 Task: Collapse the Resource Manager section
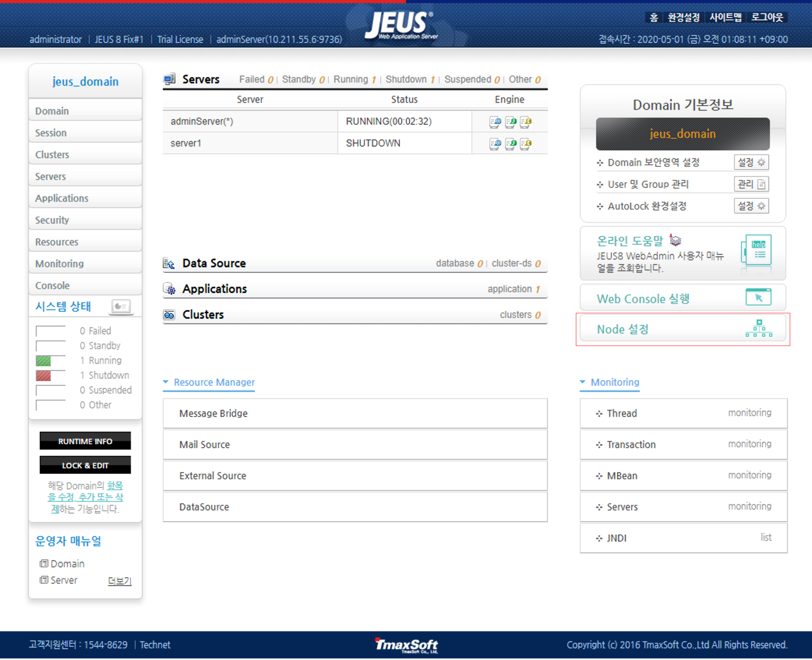click(x=166, y=382)
